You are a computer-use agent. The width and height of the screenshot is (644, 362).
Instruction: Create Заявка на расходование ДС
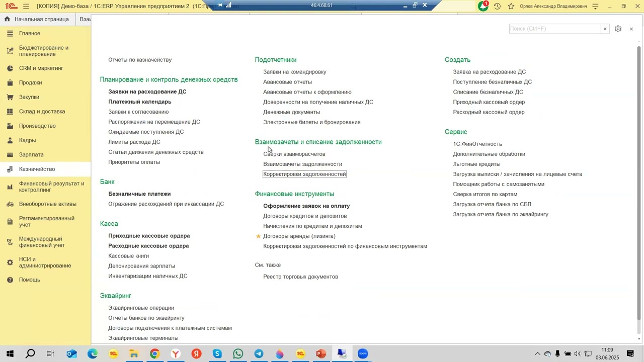[x=490, y=72]
